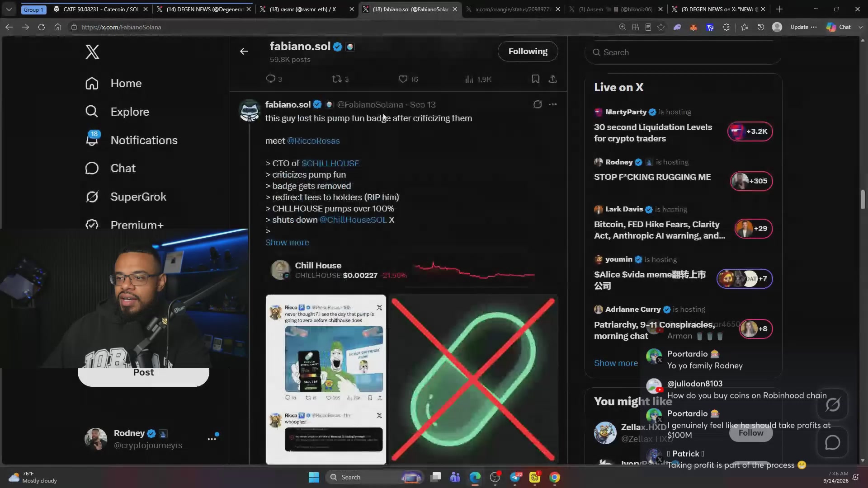Screen dimensions: 868x488
Task: Open the crossed-out pill image
Action: (473, 380)
